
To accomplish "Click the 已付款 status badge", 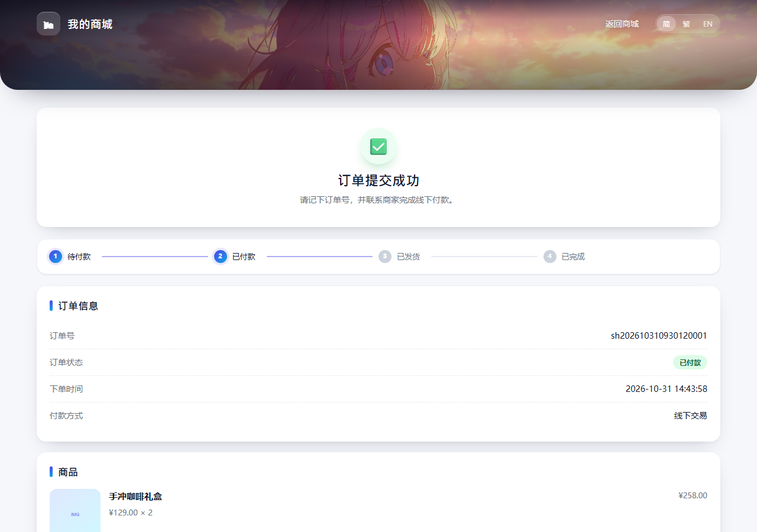I will click(x=690, y=362).
